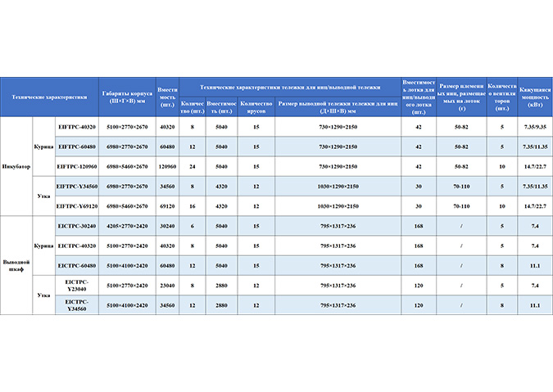This screenshot has height=392, width=553.
Task: Select the EIFTPC-60480 model cell
Action: click(x=77, y=146)
